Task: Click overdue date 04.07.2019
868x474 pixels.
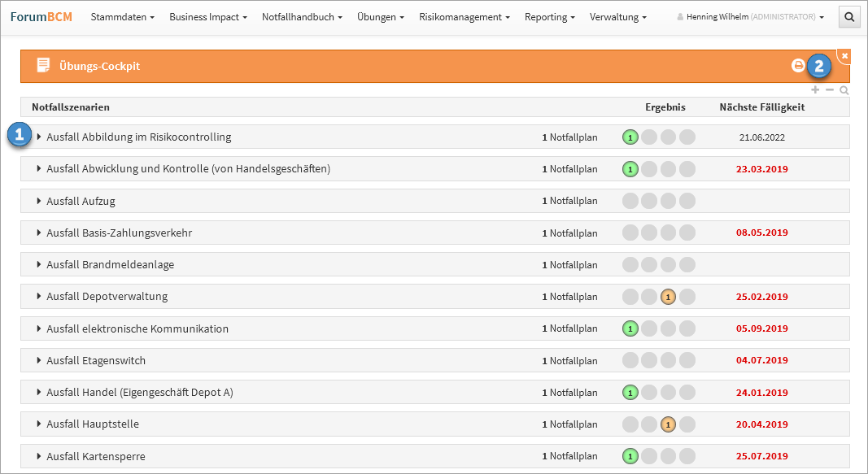Action: 761,361
